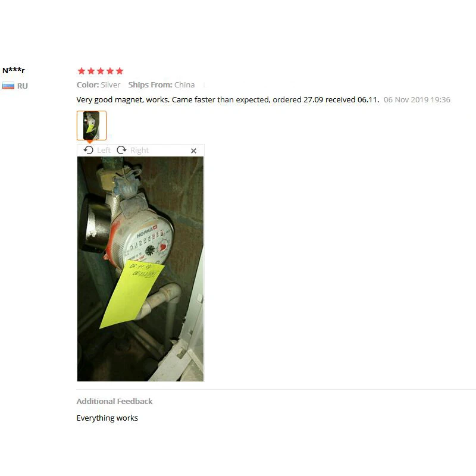Image resolution: width=476 pixels, height=476 pixels.
Task: Click the fifth red rating star
Action: tap(120, 71)
